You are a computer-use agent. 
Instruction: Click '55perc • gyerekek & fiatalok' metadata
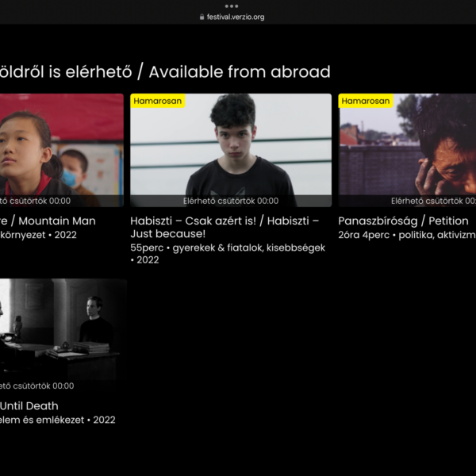tap(228, 254)
